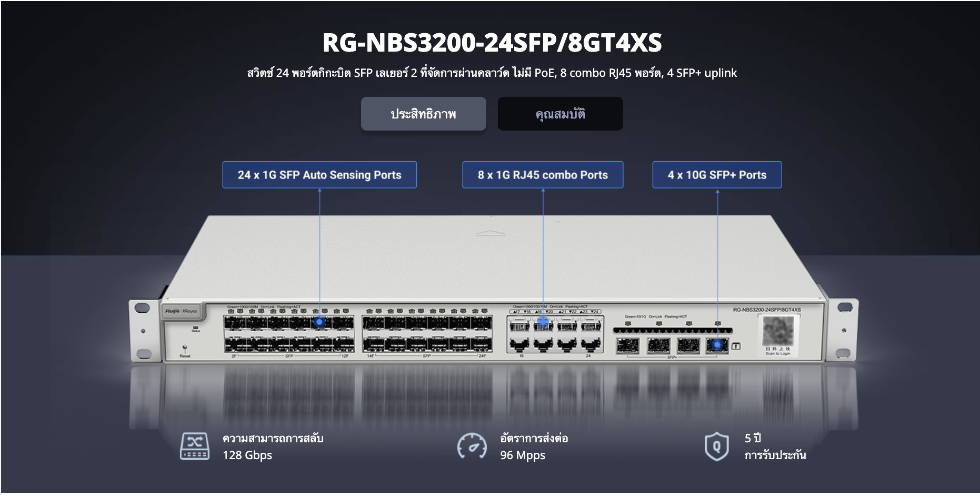Click the model name printed on the switch
The width and height of the screenshot is (980, 496).
[766, 310]
